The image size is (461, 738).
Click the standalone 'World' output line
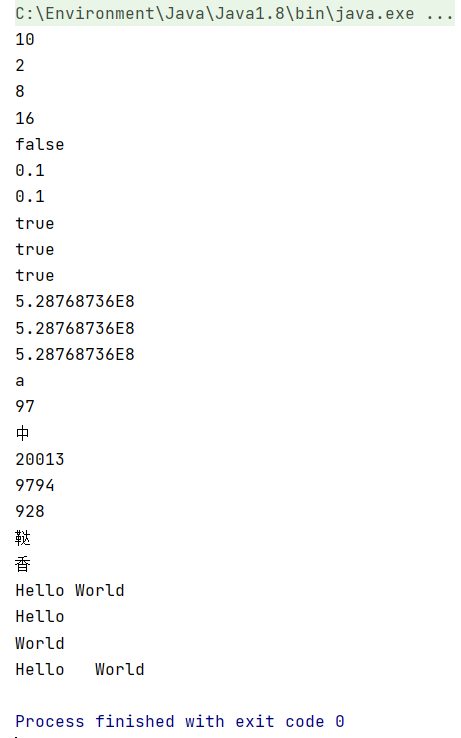tap(40, 643)
